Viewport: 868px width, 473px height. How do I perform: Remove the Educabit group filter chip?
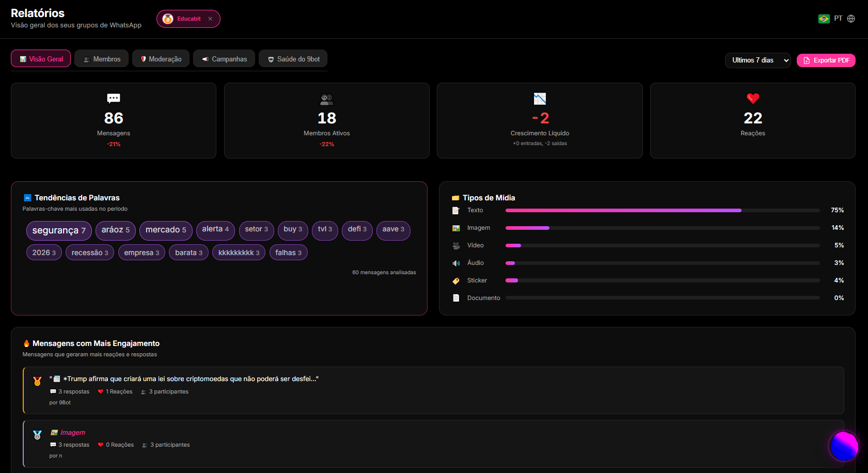(x=210, y=19)
